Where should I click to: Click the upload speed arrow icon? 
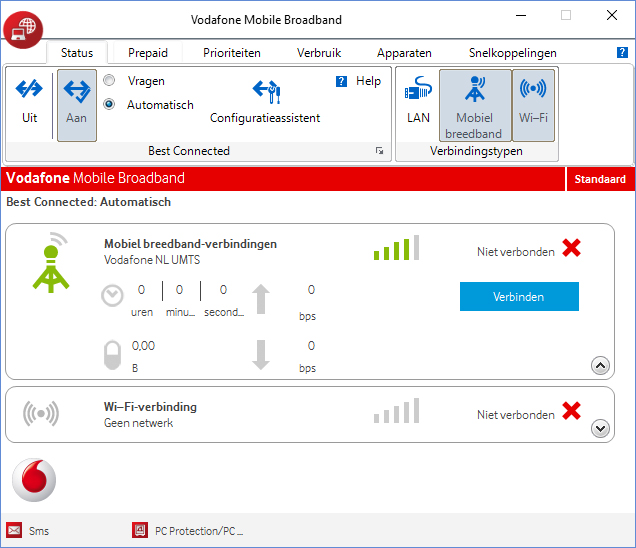tap(261, 299)
